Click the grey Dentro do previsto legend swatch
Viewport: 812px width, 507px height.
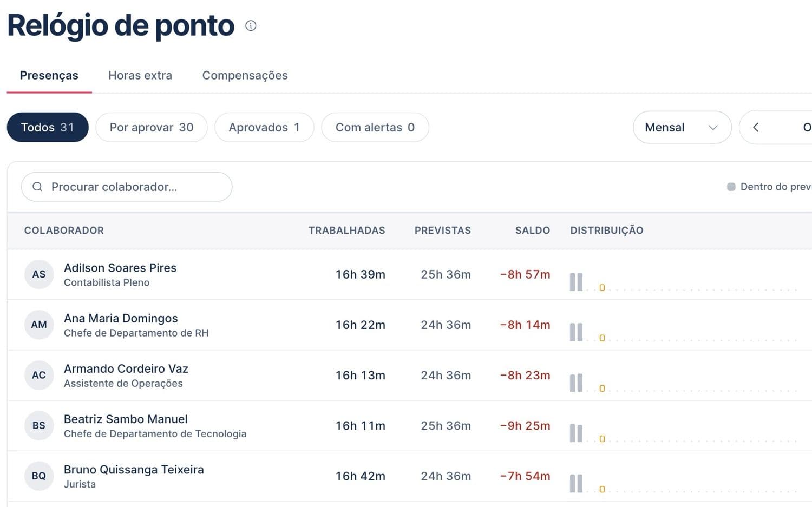click(x=731, y=187)
